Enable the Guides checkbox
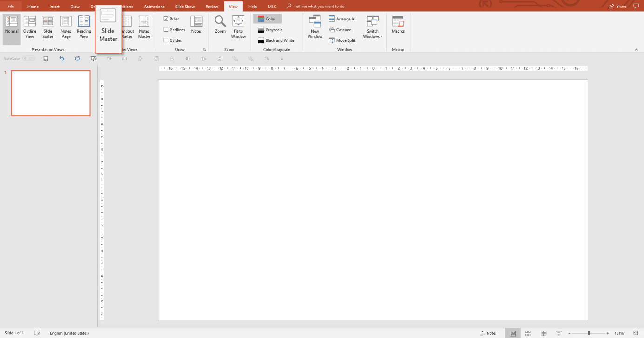 tap(166, 40)
